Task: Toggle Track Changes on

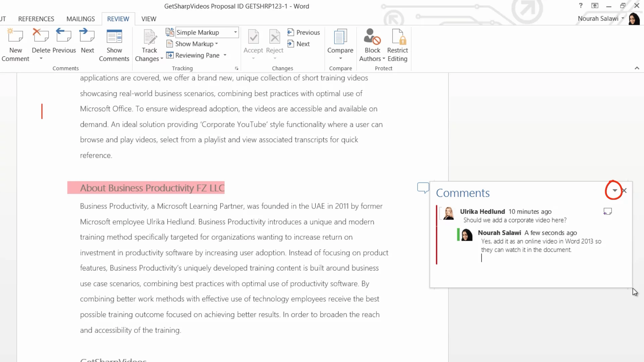Action: point(149,37)
